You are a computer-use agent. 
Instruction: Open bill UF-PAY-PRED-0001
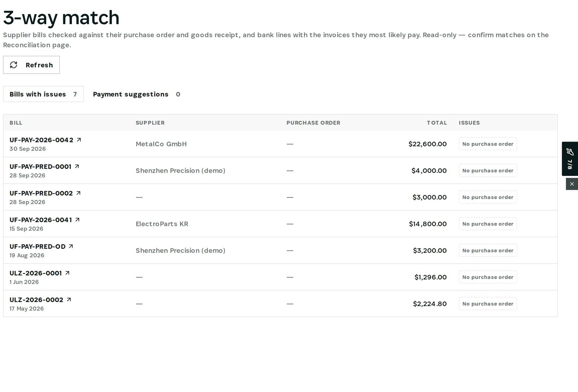pos(40,167)
